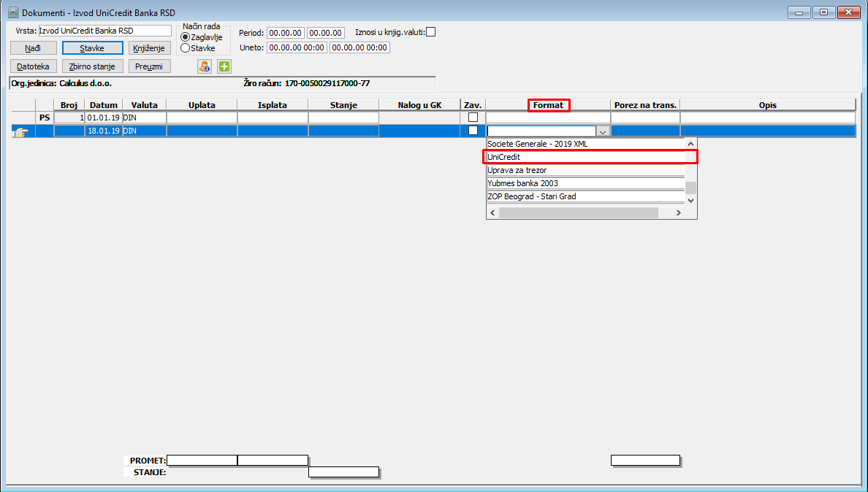Click the Knjiženje button
868x492 pixels.
(x=150, y=48)
